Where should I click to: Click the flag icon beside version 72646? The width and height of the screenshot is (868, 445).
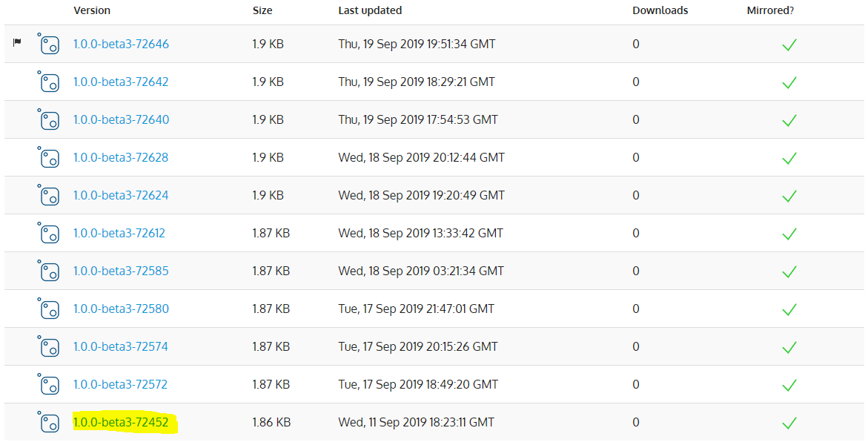[x=17, y=42]
